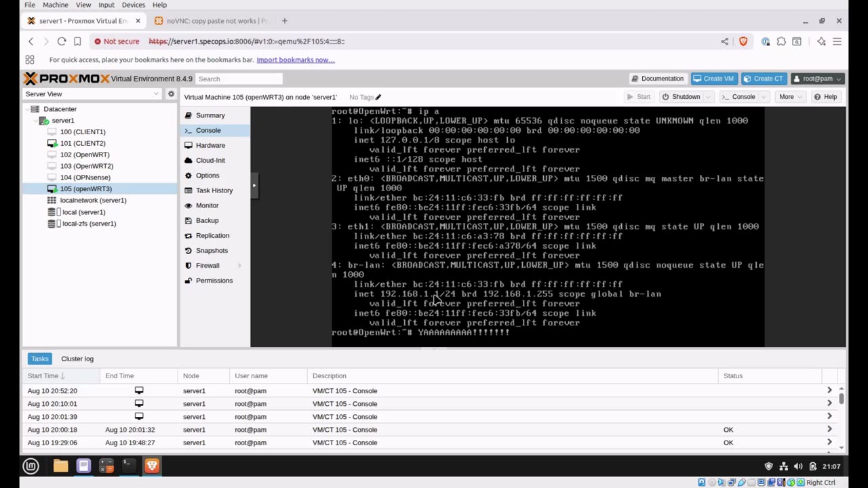Switch to the Cluster log tab
Image resolution: width=868 pixels, height=488 pixels.
[77, 359]
